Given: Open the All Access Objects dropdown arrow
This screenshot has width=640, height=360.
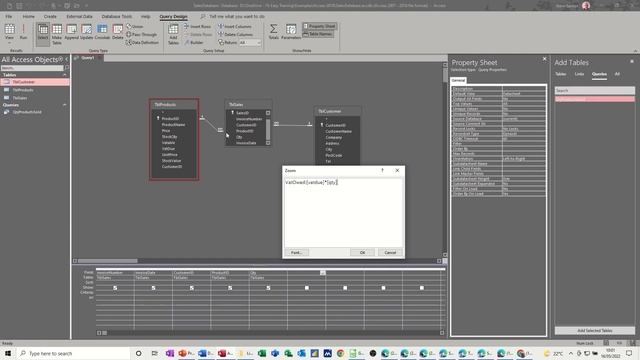Looking at the screenshot, I should (x=61, y=60).
